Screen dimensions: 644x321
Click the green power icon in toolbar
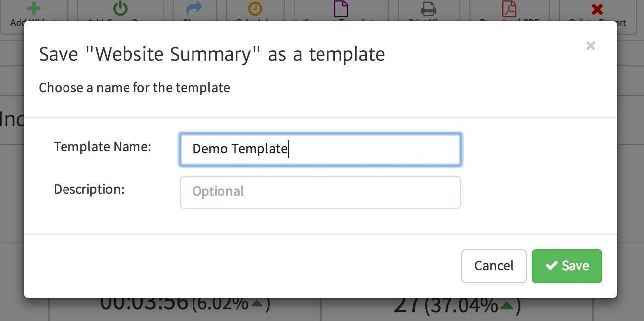120,8
